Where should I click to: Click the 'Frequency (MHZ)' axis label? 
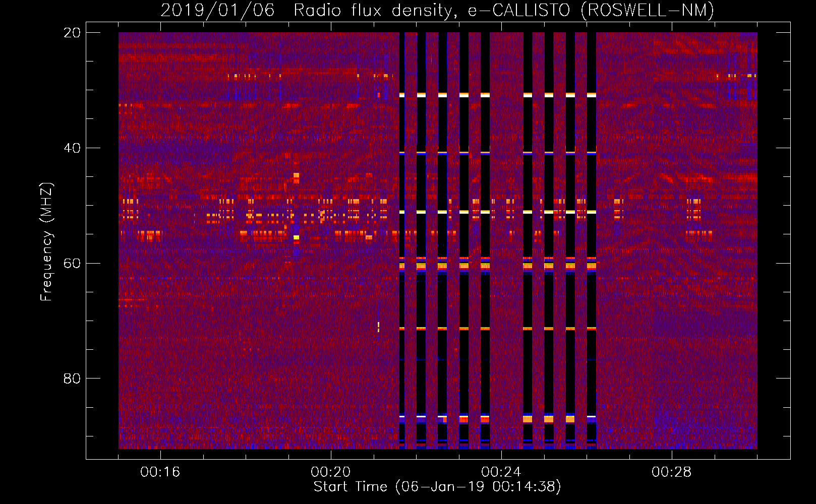tap(46, 242)
